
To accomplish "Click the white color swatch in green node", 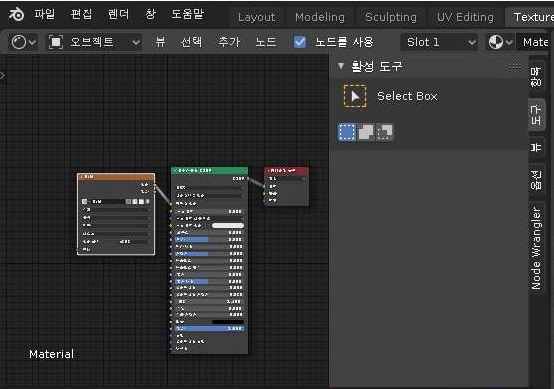I will pyautogui.click(x=228, y=225).
